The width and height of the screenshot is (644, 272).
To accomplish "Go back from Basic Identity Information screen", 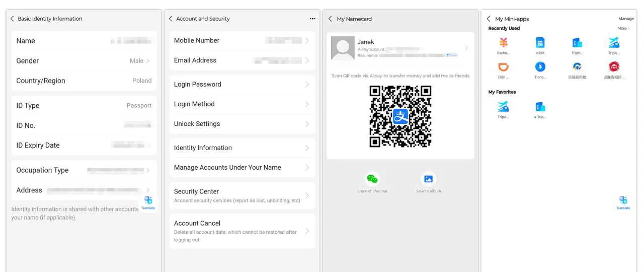I will 13,19.
